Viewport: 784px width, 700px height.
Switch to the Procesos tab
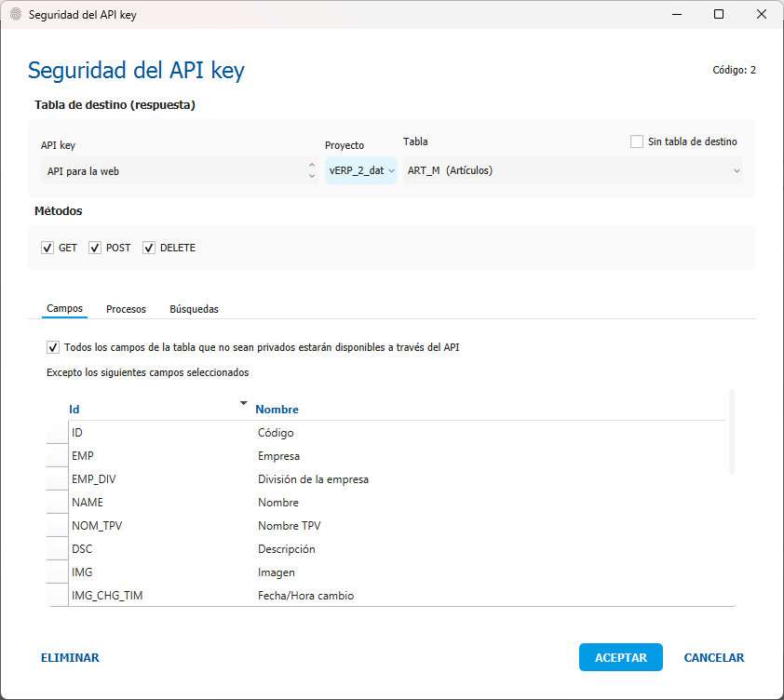click(126, 309)
